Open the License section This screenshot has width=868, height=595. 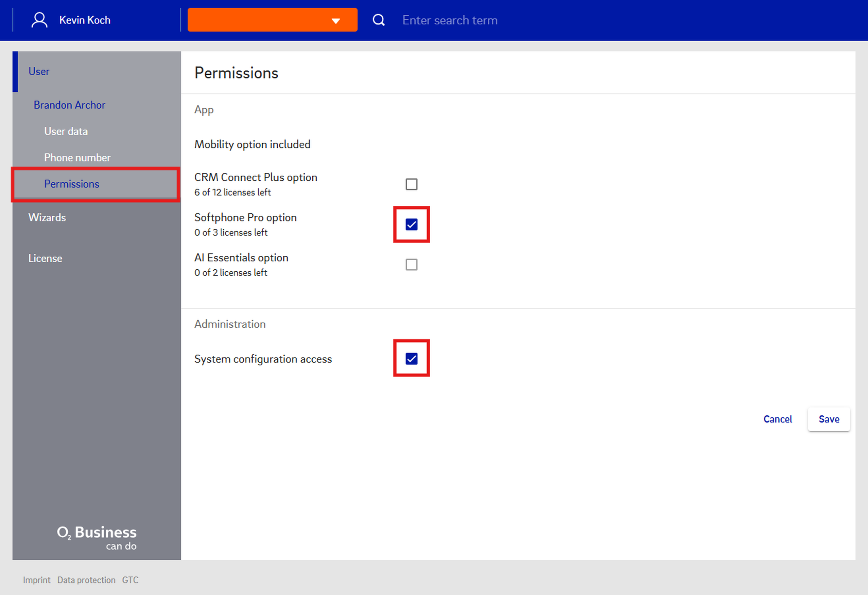[x=45, y=258]
